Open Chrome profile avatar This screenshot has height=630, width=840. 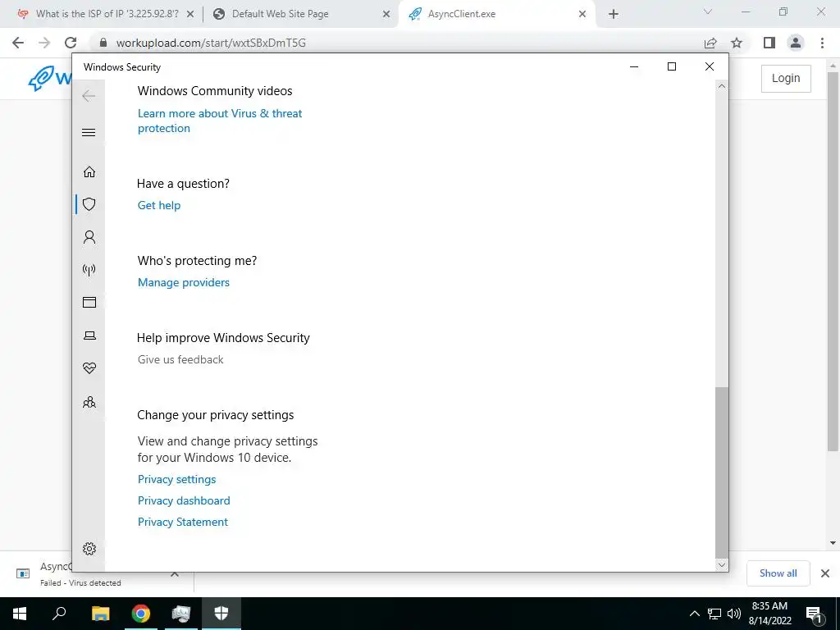796,43
